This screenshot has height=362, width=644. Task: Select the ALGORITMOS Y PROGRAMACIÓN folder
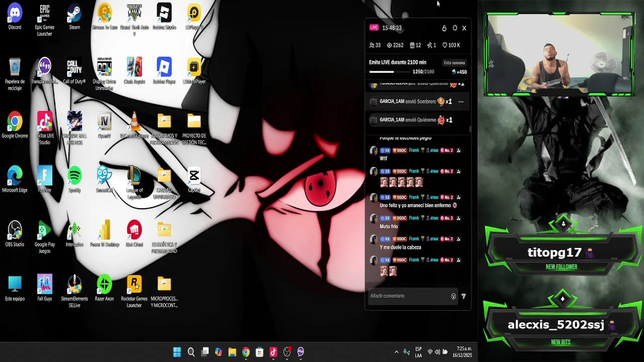click(164, 129)
